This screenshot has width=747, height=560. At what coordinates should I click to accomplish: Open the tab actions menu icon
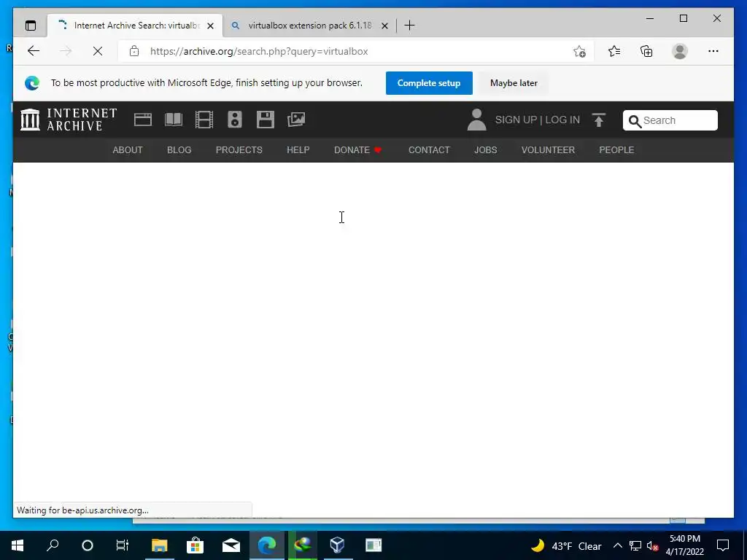click(x=31, y=26)
